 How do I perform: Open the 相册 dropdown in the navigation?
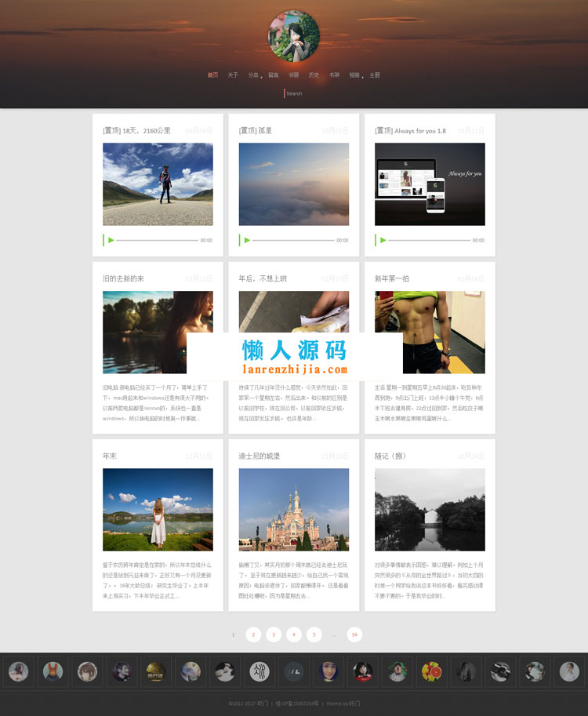[x=356, y=75]
